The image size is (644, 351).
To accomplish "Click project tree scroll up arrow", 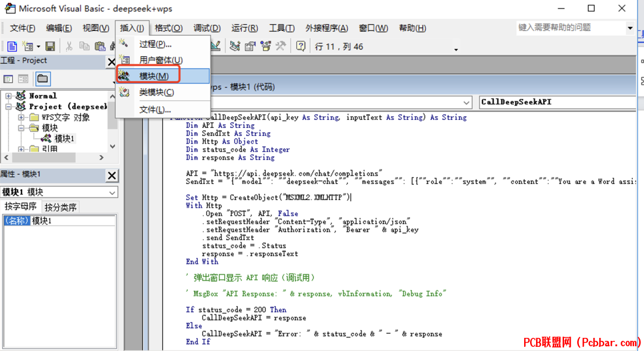I will click(112, 96).
